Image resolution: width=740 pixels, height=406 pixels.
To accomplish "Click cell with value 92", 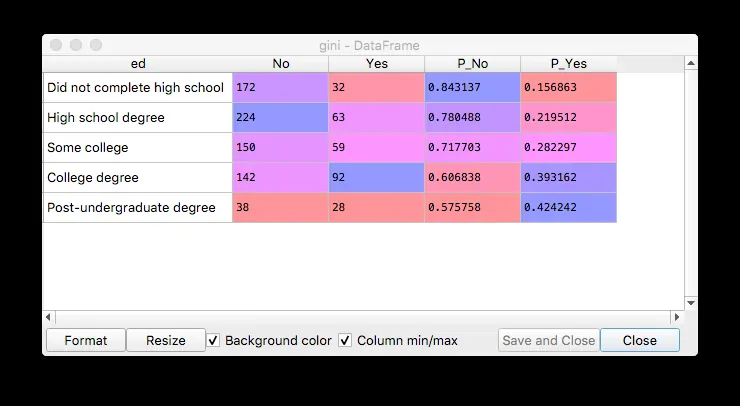I will [x=377, y=178].
